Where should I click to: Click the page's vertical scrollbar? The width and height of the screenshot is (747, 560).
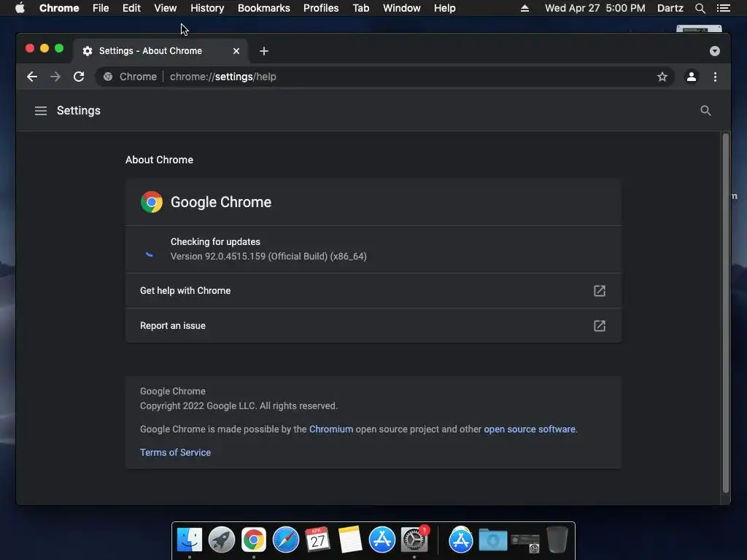point(726,314)
